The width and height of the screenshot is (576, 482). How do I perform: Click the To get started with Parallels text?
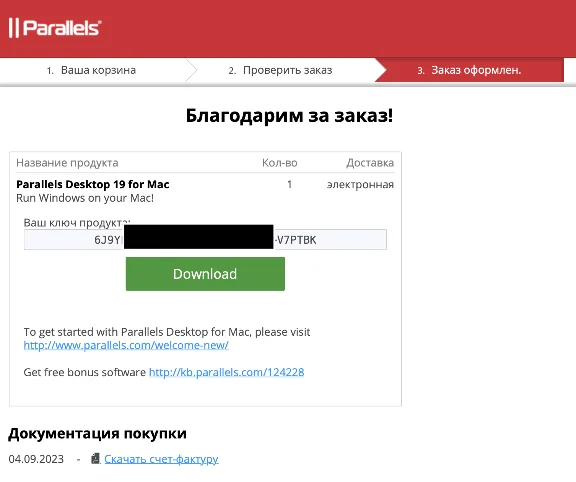coord(167,332)
